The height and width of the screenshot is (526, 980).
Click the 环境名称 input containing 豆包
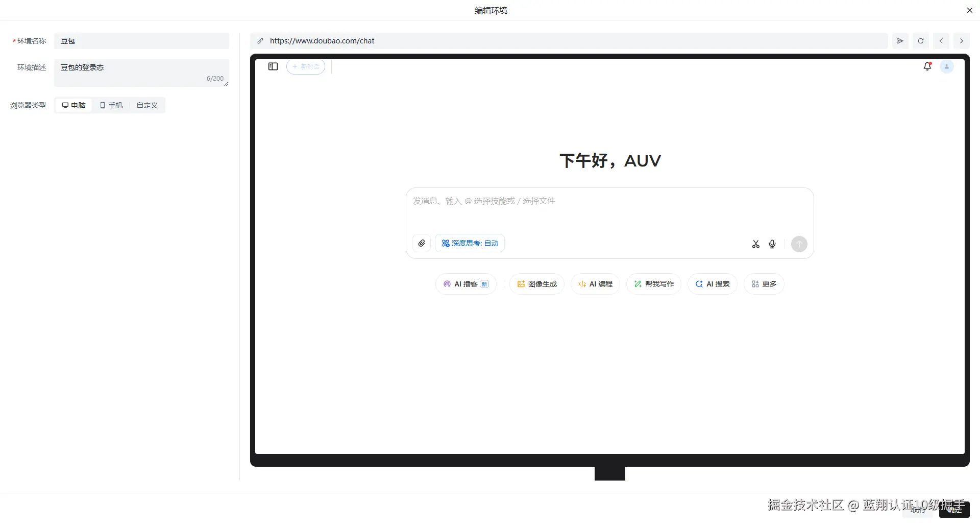[142, 41]
